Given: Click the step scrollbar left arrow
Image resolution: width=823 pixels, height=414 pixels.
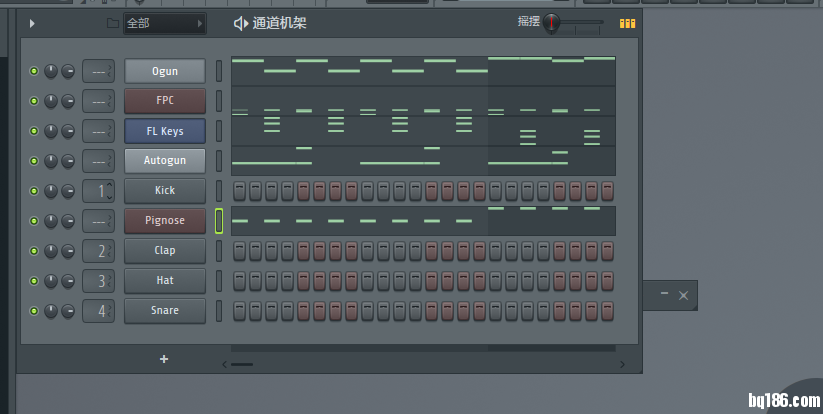Looking at the screenshot, I should (x=225, y=364).
